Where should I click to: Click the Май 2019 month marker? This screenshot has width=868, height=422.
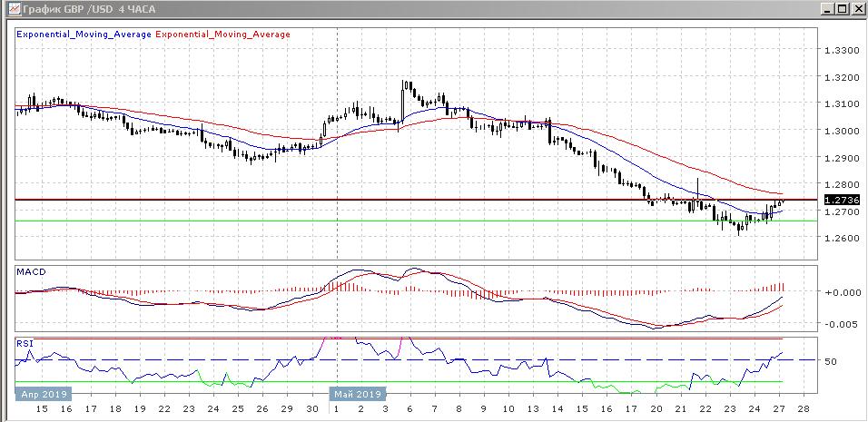point(355,395)
